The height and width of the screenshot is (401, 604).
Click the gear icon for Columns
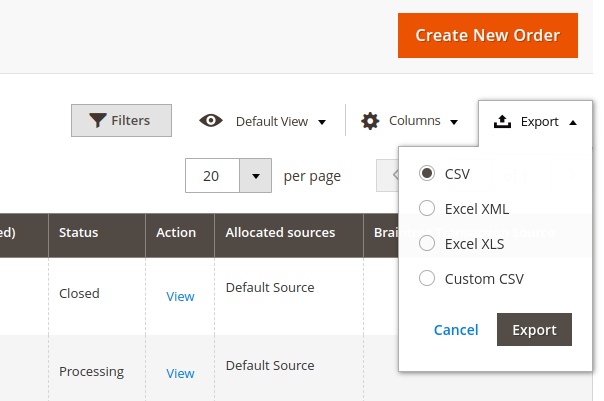tap(370, 121)
